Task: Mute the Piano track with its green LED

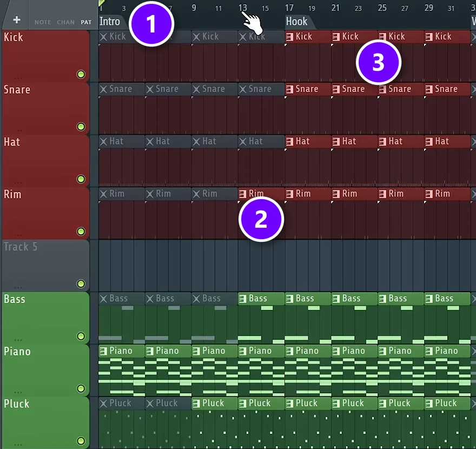Action: [x=81, y=388]
